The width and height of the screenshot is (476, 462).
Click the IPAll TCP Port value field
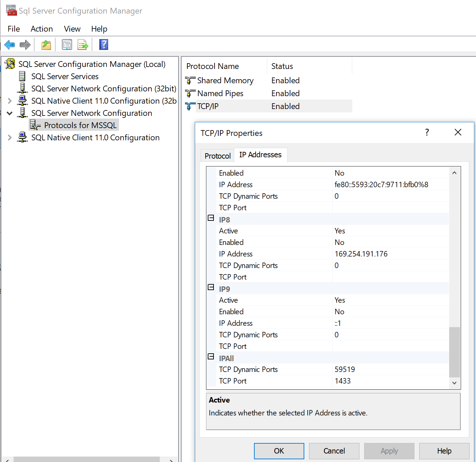click(391, 381)
